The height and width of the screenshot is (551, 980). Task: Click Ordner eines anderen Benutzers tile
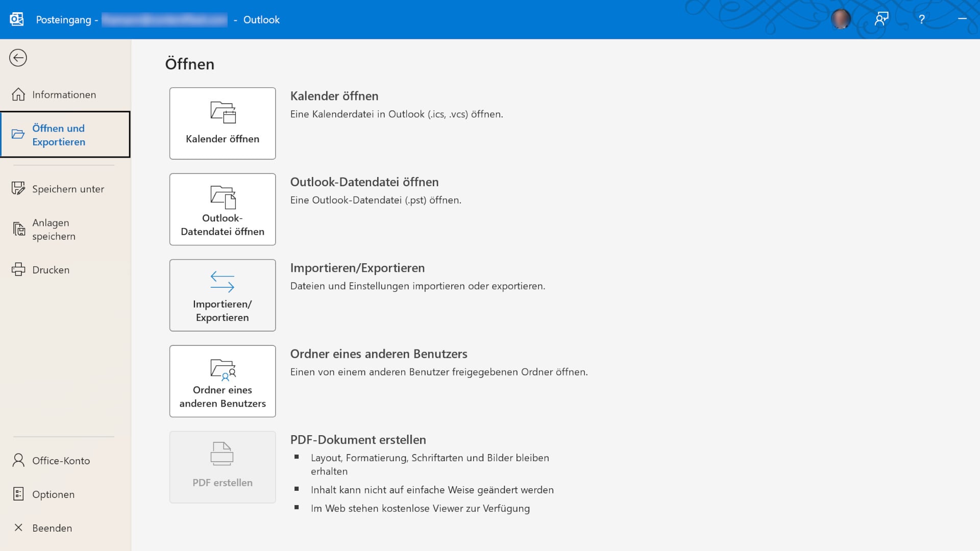tap(223, 381)
